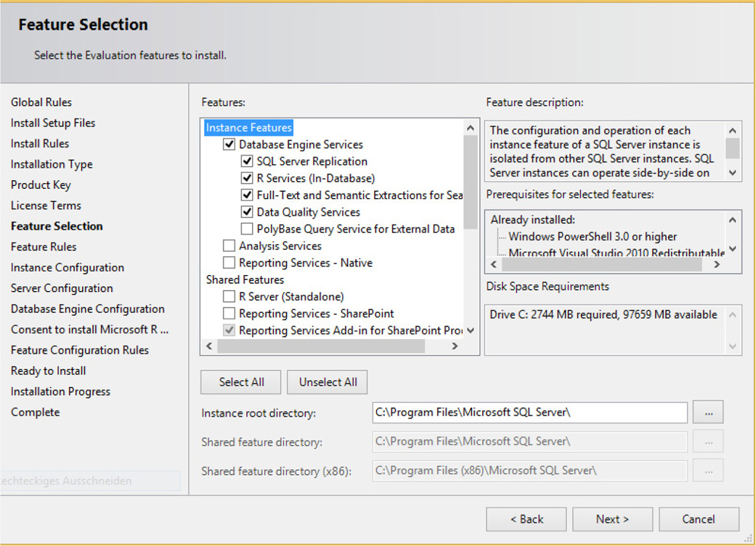Click the Feature description down scroll arrow

tap(732, 173)
